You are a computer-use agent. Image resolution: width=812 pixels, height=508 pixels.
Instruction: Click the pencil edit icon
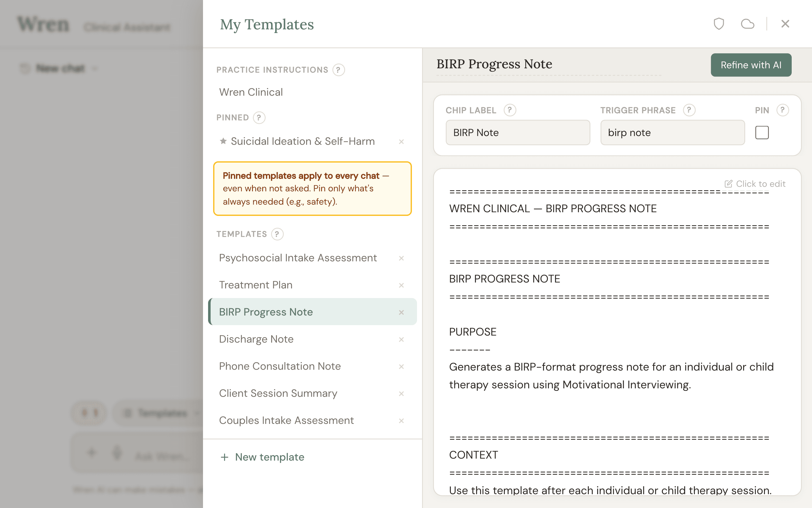[728, 184]
